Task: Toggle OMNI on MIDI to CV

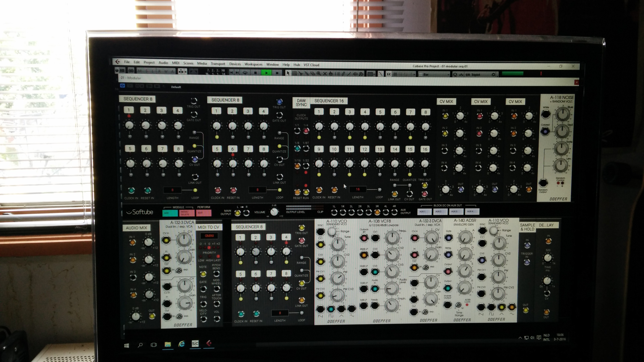Action: pos(209,236)
